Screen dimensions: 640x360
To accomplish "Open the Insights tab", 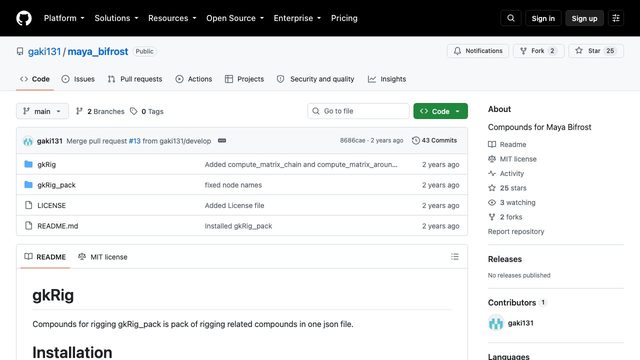I will 387,79.
